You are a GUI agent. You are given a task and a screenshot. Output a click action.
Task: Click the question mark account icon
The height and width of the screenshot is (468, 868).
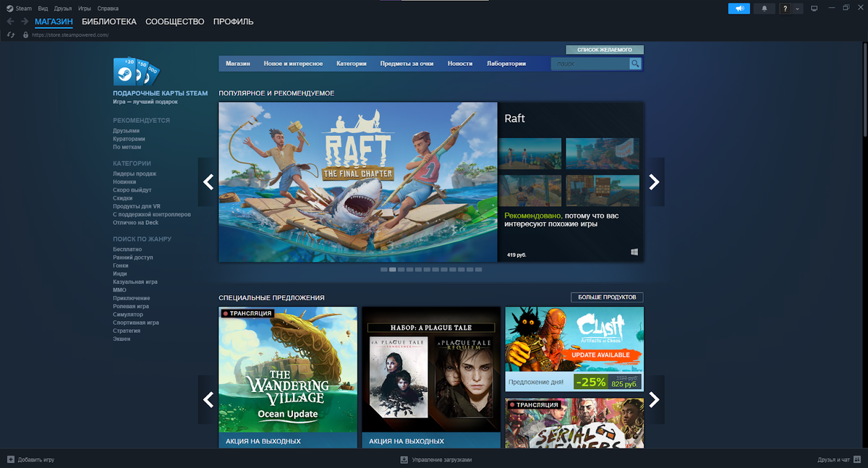point(786,9)
